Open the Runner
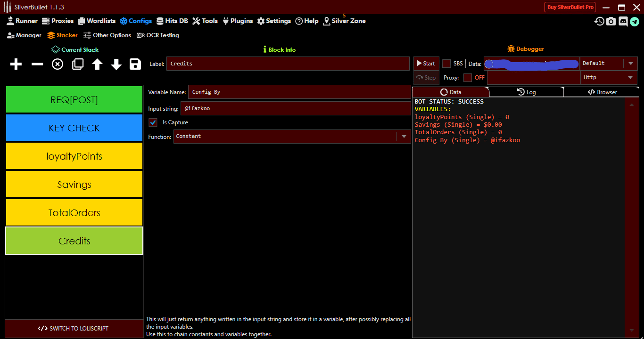This screenshot has width=644, height=339. click(22, 21)
